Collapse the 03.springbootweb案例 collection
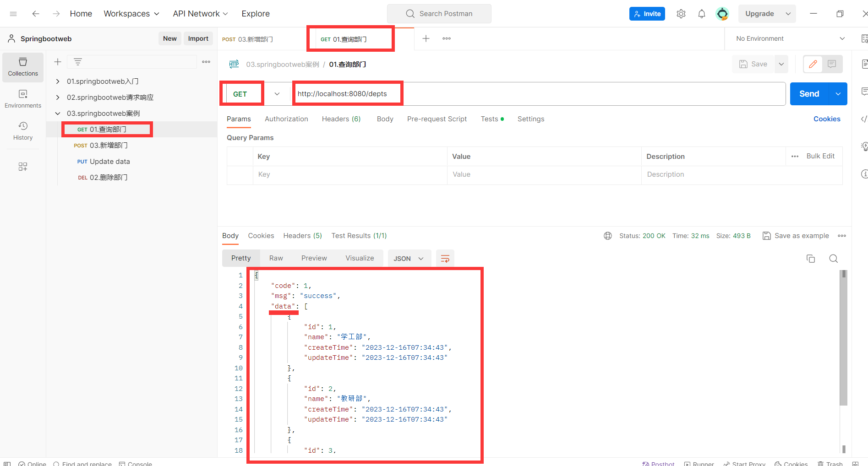This screenshot has width=868, height=466. (x=58, y=114)
